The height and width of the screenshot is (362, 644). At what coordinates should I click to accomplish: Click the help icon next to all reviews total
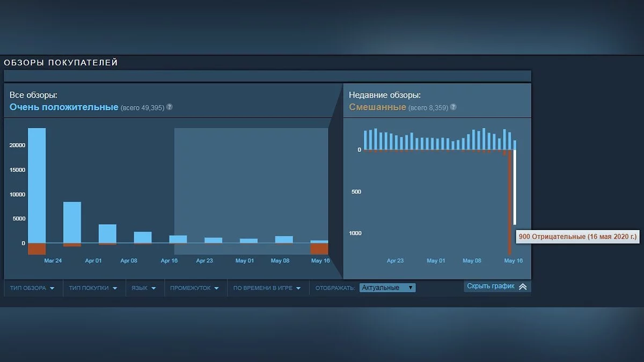[x=170, y=107]
